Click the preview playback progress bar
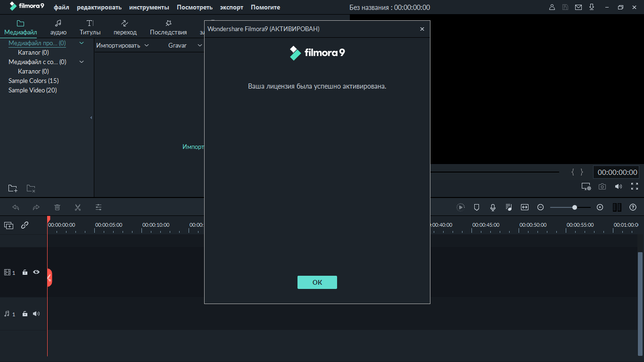Image resolution: width=644 pixels, height=362 pixels. (x=495, y=172)
